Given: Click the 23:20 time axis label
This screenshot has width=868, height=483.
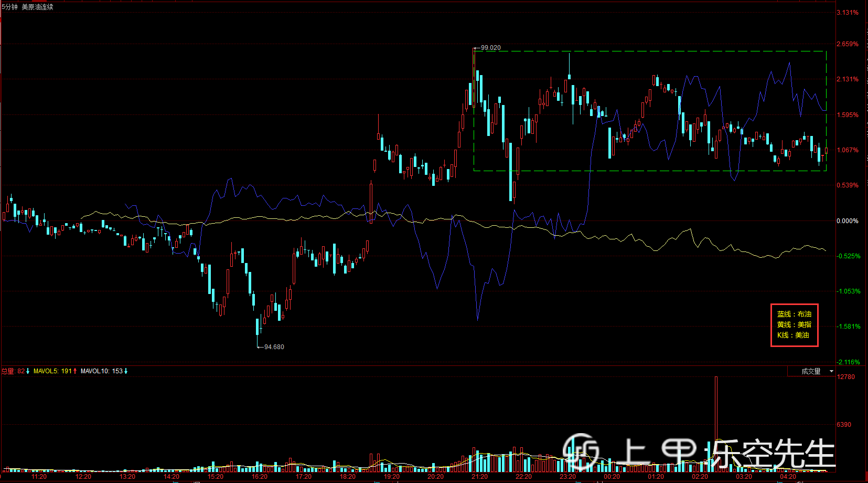Looking at the screenshot, I should tap(567, 477).
